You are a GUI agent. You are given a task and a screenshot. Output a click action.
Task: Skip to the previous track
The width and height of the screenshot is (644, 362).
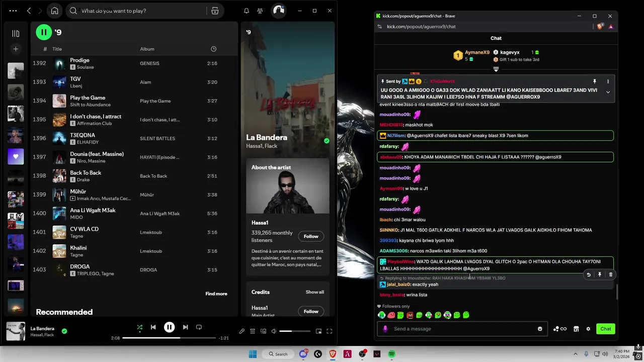pyautogui.click(x=153, y=327)
